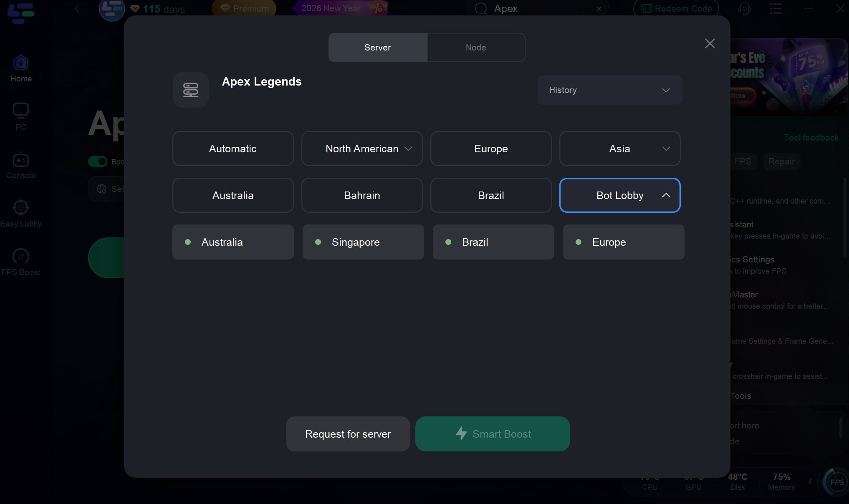Open the FPS Boost gauge icon
Viewport: 849px width, 504px height.
point(21,256)
